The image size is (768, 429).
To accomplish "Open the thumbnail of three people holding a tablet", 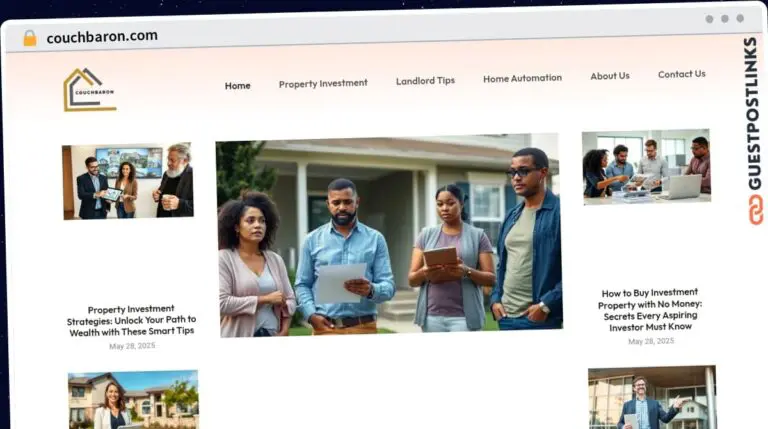I will click(x=127, y=181).
